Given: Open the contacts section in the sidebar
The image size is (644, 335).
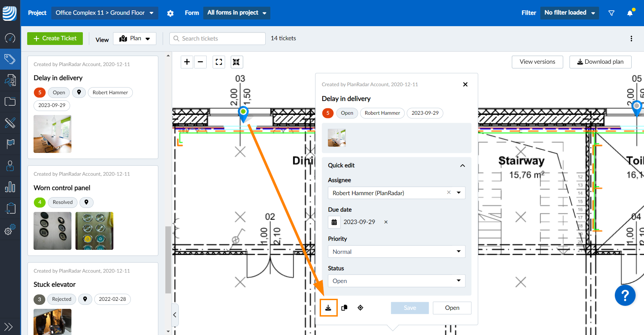Looking at the screenshot, I should (10, 165).
